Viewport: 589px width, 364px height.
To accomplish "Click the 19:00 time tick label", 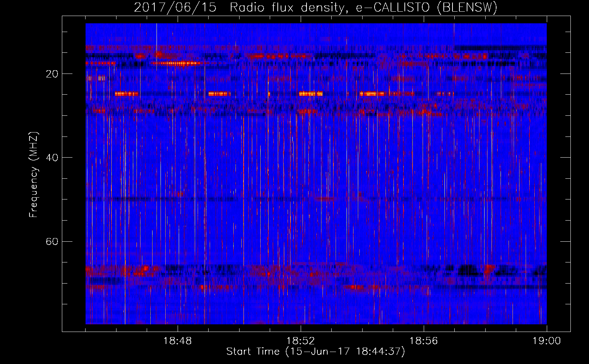I will click(547, 341).
